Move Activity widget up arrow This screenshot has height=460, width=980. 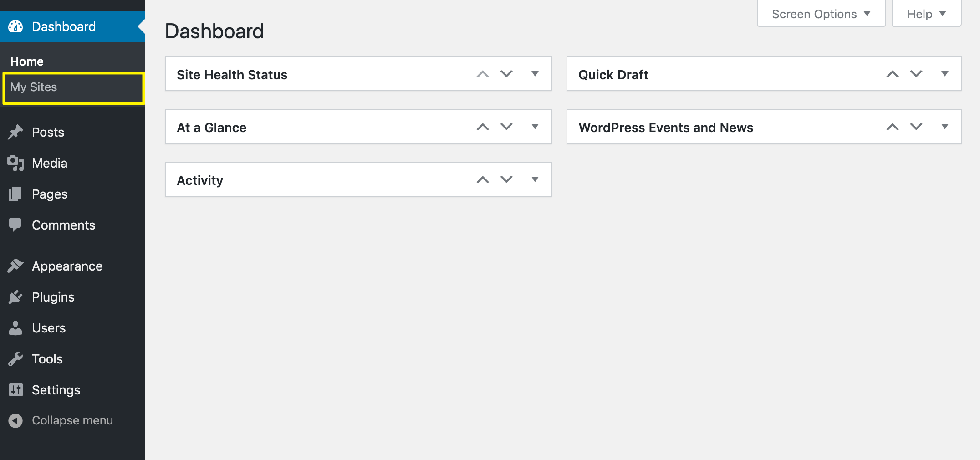[x=483, y=179]
